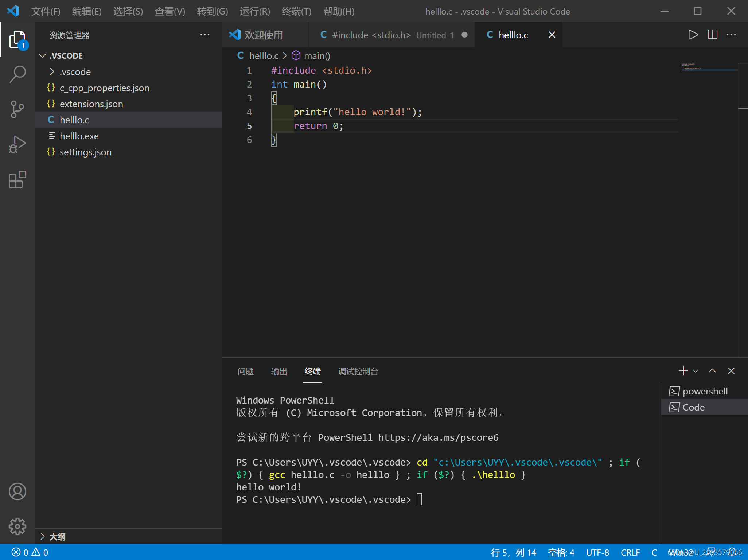Open the Source Control view

(x=17, y=109)
